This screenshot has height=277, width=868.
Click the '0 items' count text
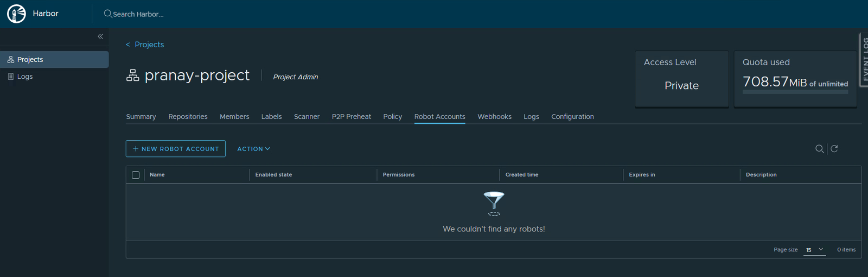click(x=846, y=250)
